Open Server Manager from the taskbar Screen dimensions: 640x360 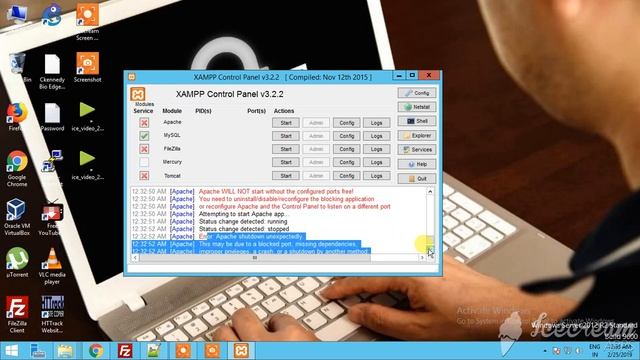point(38,351)
